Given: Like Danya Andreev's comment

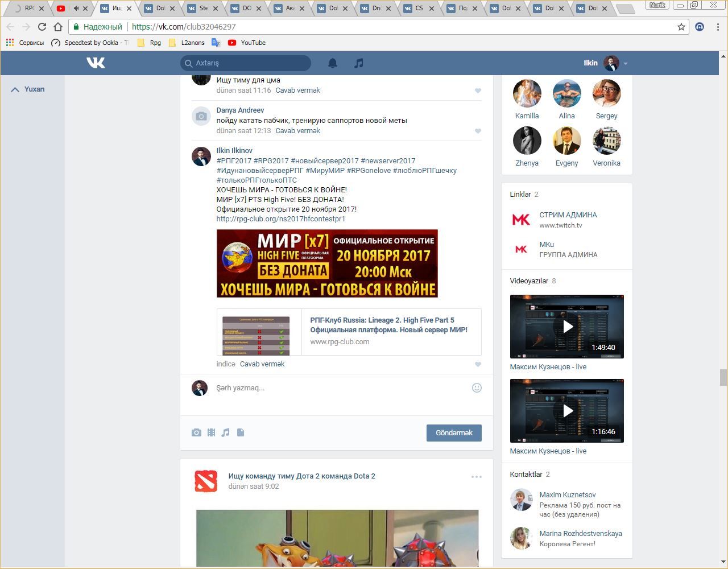Looking at the screenshot, I should tap(478, 131).
